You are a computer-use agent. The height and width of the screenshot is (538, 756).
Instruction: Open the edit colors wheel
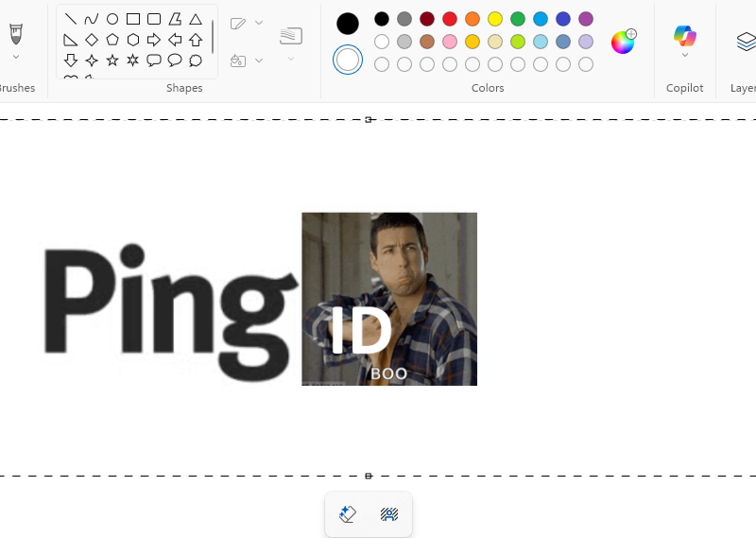623,42
